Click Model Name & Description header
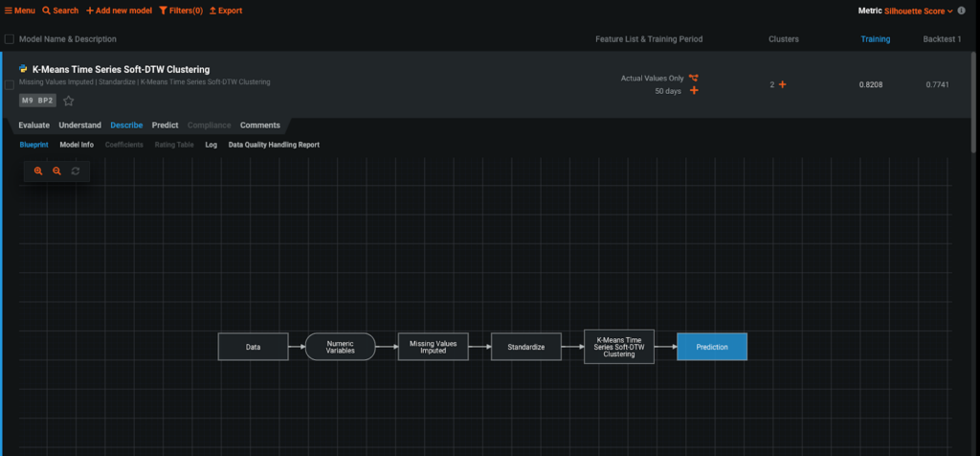This screenshot has height=456, width=980. (x=68, y=39)
